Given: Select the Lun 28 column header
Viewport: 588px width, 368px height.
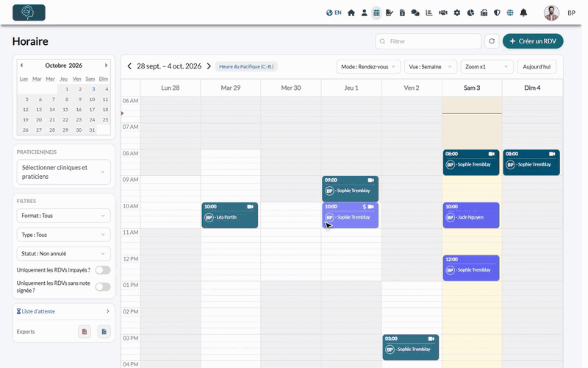Looking at the screenshot, I should tap(171, 88).
